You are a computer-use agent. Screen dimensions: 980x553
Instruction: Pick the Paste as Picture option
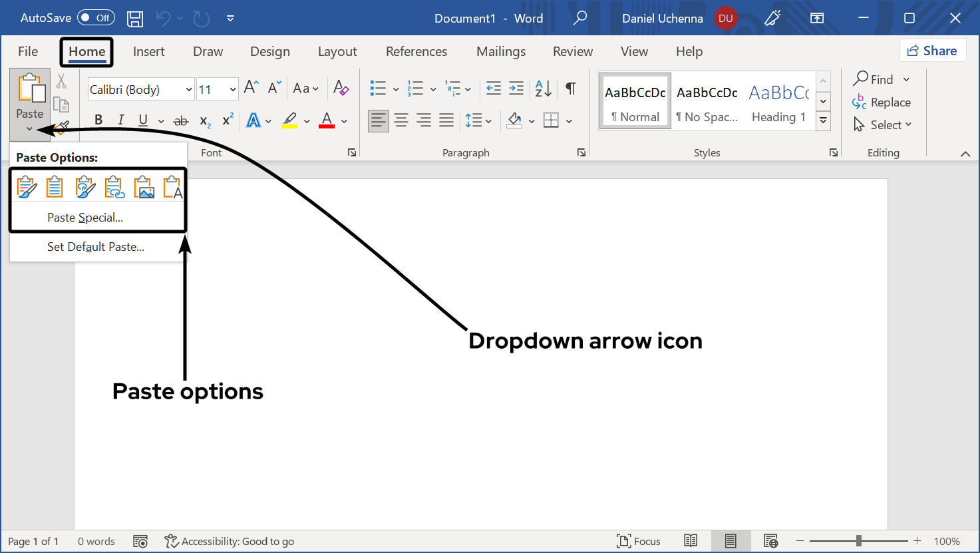[x=144, y=186]
